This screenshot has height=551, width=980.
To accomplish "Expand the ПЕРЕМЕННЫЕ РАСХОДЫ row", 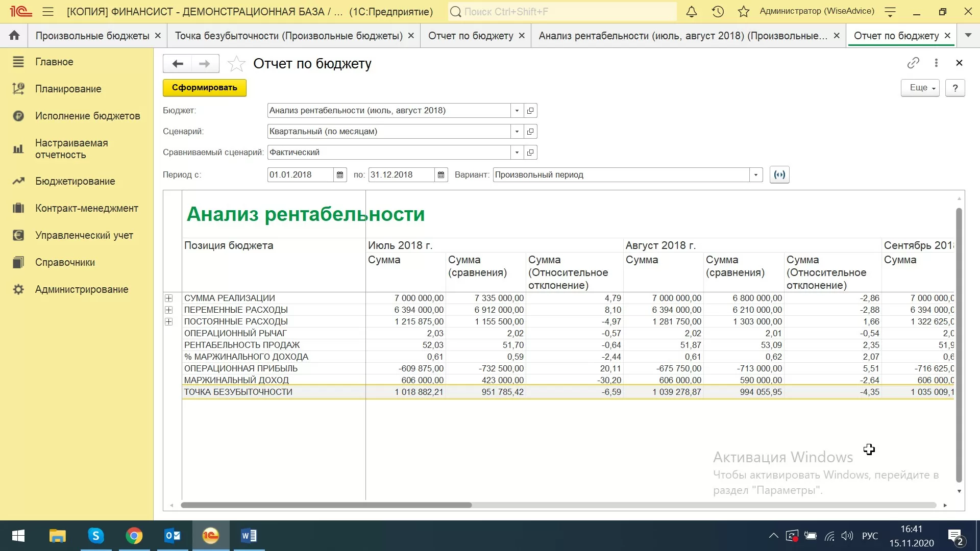I will pyautogui.click(x=169, y=310).
